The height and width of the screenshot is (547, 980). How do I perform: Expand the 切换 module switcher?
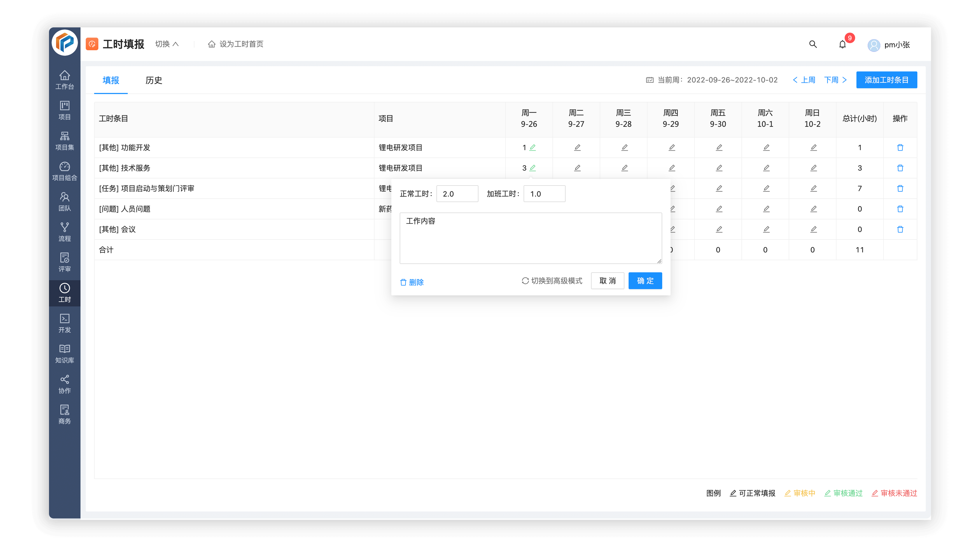[x=167, y=44]
